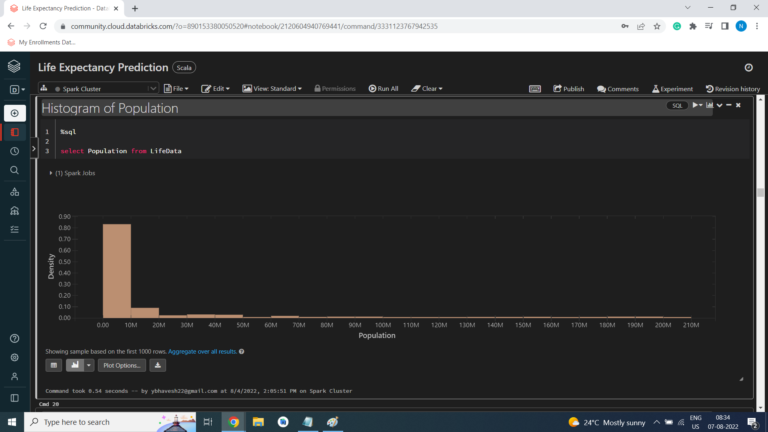768x432 pixels.
Task: Open the Recents clock icon in sidebar
Action: 14,151
